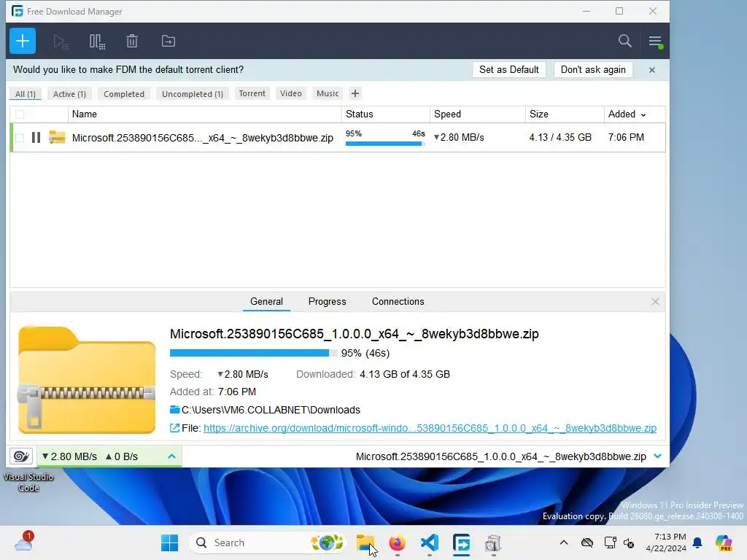747x560 pixels.
Task: Click the zip file icon in download row
Action: (x=57, y=138)
